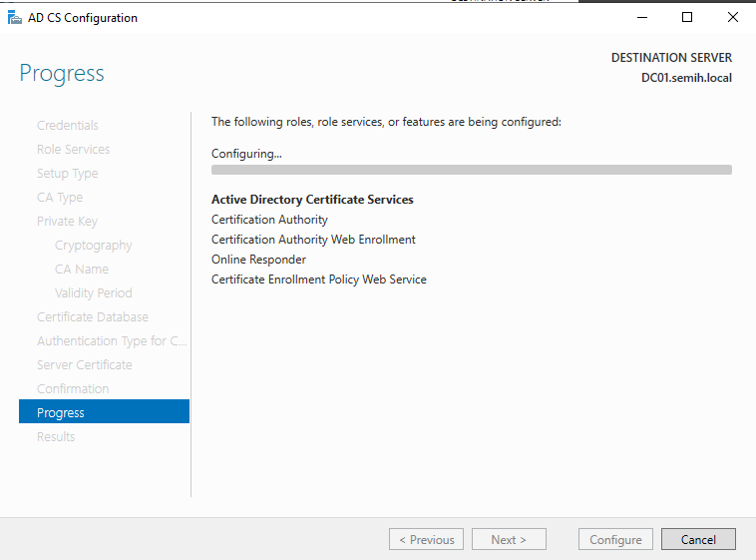Select the Authentication Type step
This screenshot has height=560, width=756.
(112, 341)
